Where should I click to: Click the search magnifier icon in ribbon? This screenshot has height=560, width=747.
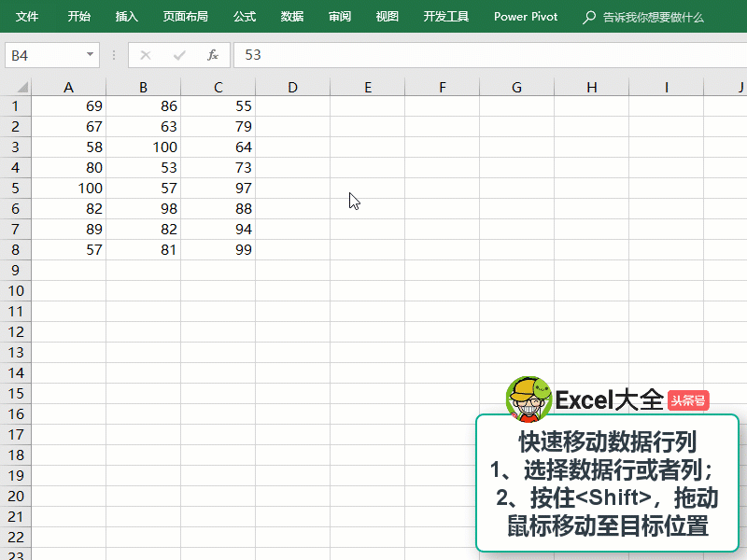pyautogui.click(x=588, y=17)
